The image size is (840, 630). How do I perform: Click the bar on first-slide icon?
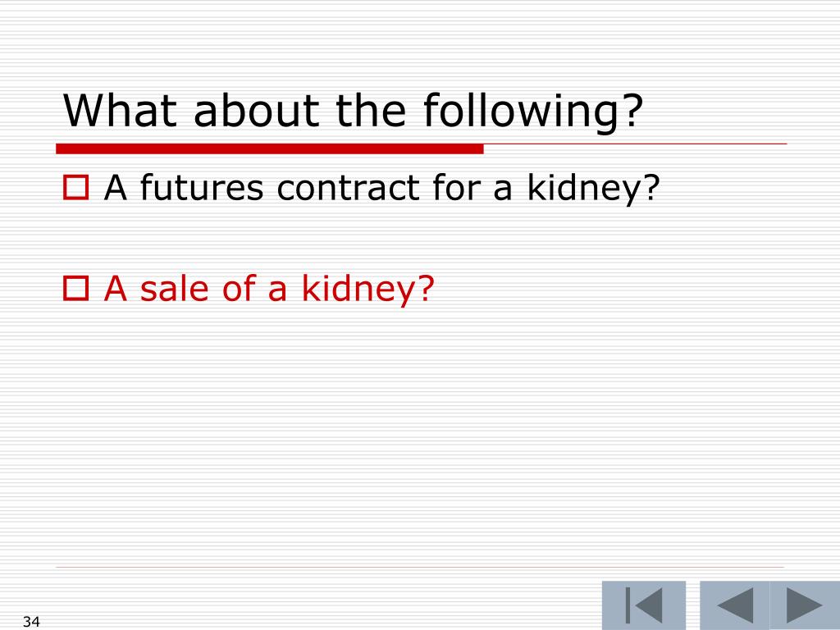click(628, 605)
